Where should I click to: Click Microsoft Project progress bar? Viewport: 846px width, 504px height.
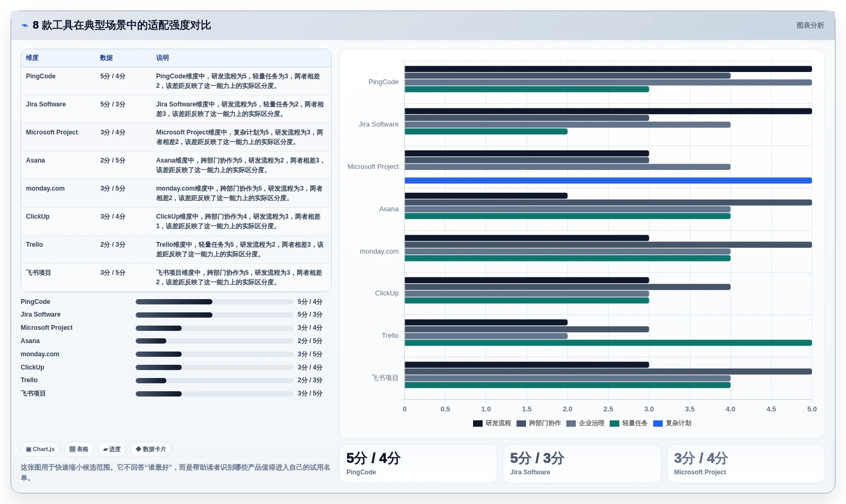click(215, 328)
